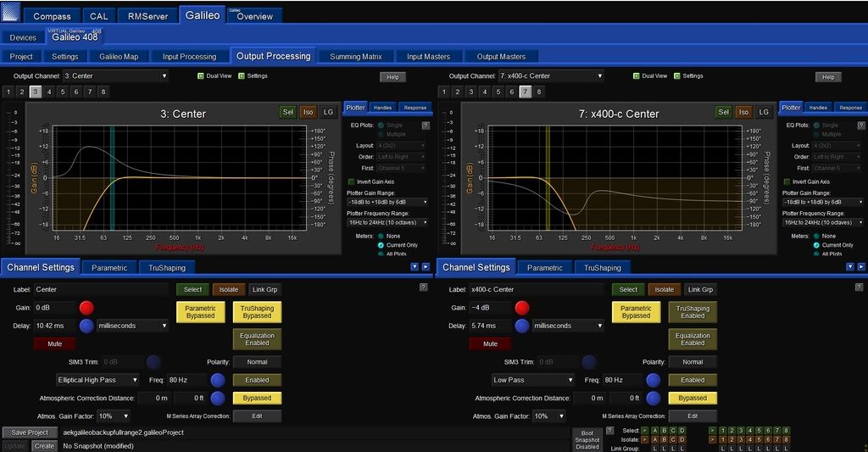The width and height of the screenshot is (868, 452).
Task: Click left Help button
Action: pos(393,77)
